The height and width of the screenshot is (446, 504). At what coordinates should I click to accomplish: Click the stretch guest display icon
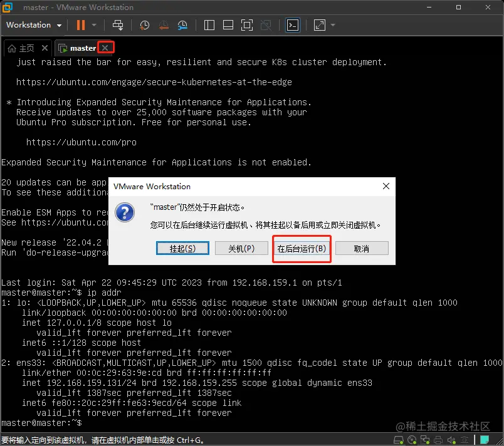click(320, 25)
